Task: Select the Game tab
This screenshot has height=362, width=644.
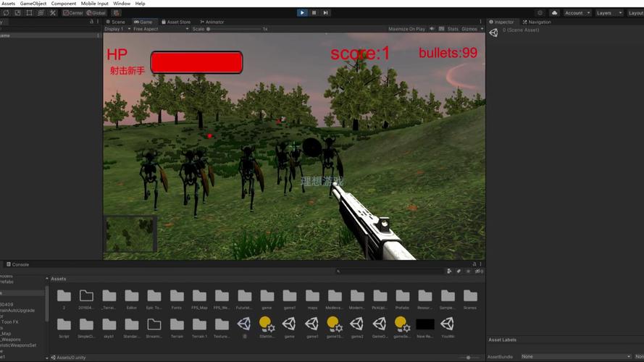Action: (143, 22)
